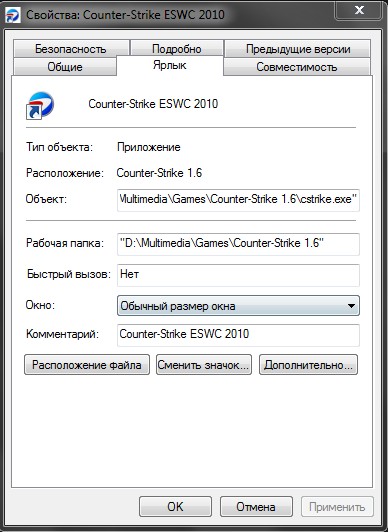Click the Окно label
This screenshot has width=388, height=532.
click(40, 305)
